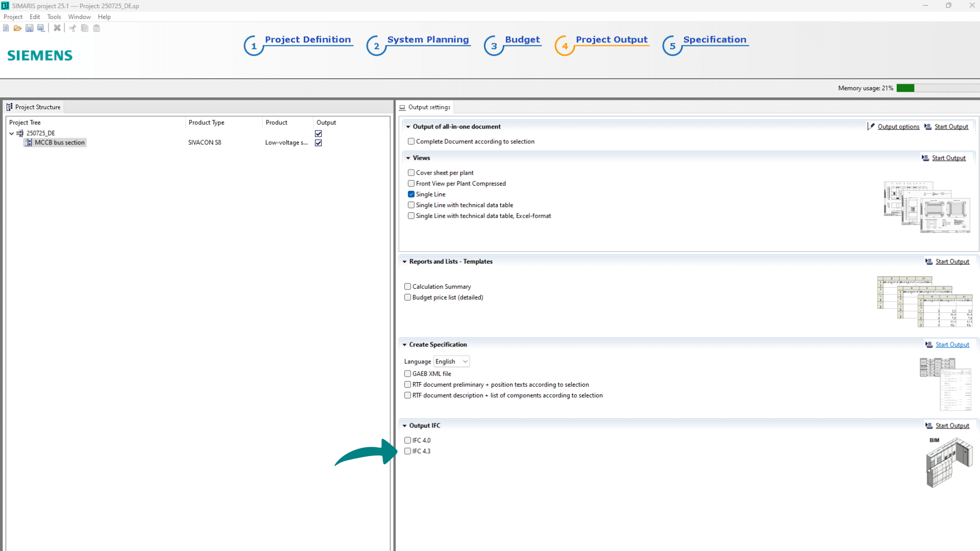980x551 pixels.
Task: Click the Save As toolbar icon
Action: 41,28
